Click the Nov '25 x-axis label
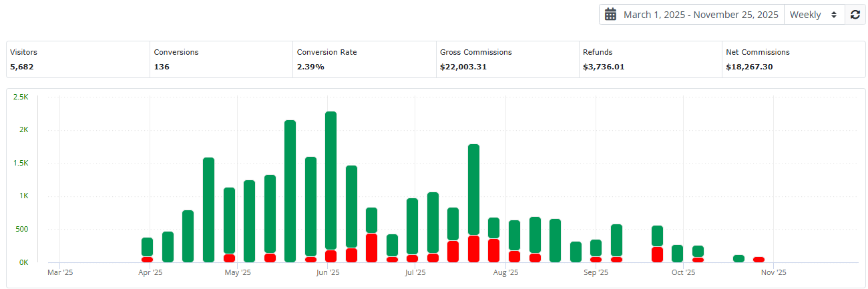 point(773,272)
